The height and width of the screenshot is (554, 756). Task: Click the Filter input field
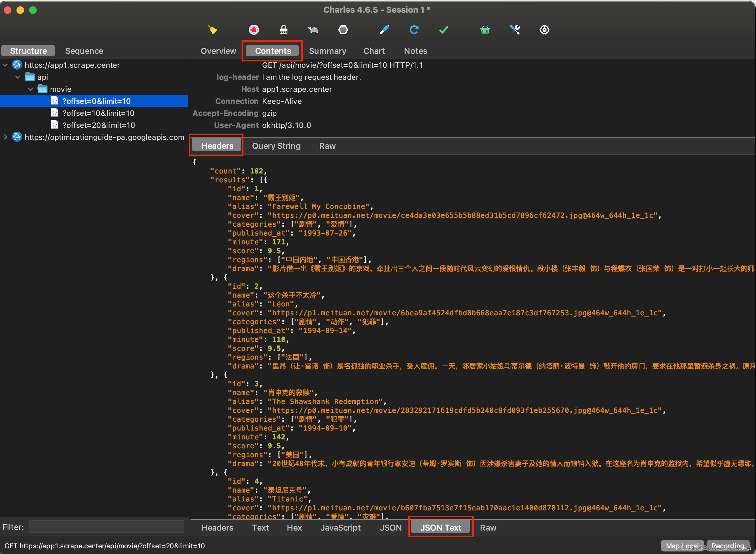pyautogui.click(x=106, y=527)
